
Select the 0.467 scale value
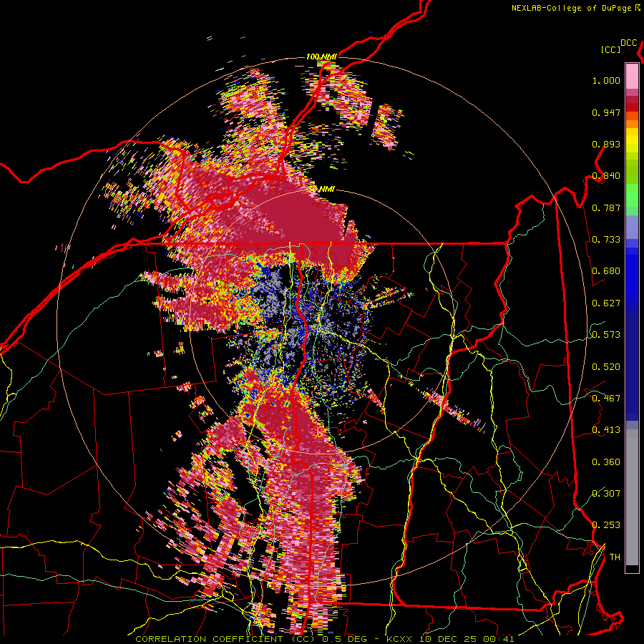(x=606, y=399)
